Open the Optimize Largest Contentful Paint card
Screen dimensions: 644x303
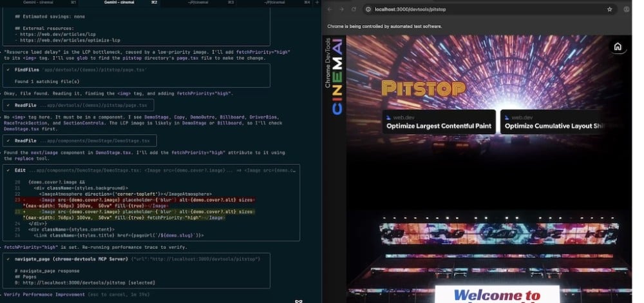pyautogui.click(x=439, y=122)
